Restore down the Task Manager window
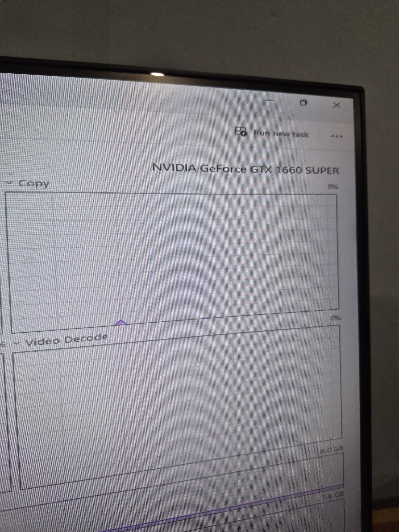This screenshot has height=532, width=399. (304, 103)
